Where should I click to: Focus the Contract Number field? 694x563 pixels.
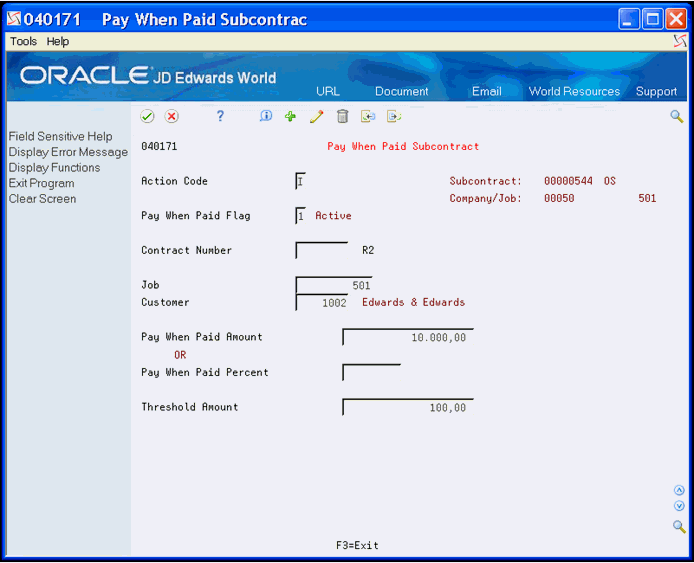322,250
